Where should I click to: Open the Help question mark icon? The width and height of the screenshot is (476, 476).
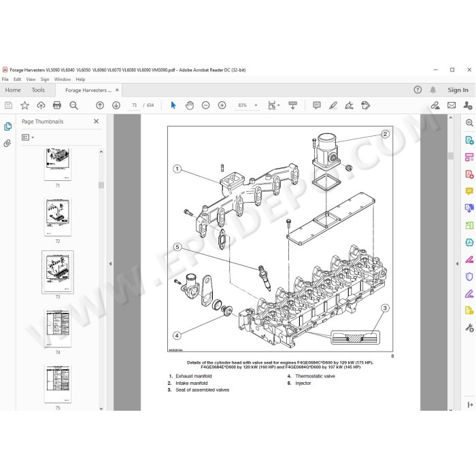[x=418, y=90]
